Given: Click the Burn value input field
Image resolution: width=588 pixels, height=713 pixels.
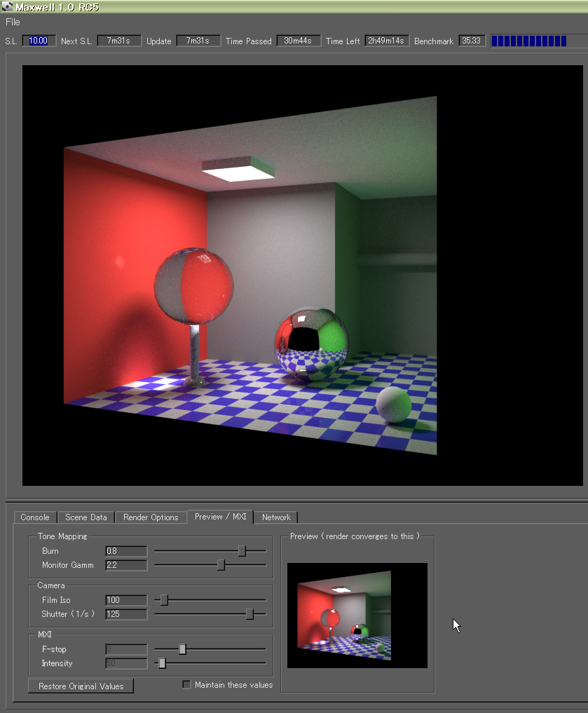Looking at the screenshot, I should pos(126,551).
